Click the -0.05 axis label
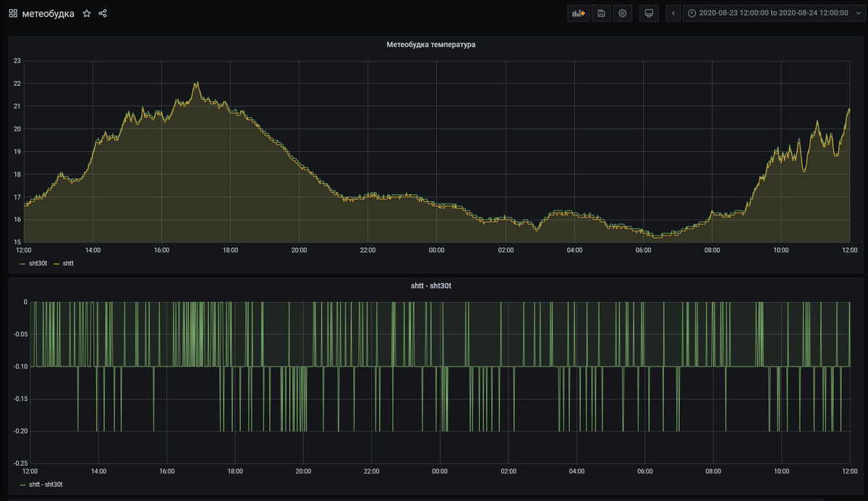 coord(19,334)
